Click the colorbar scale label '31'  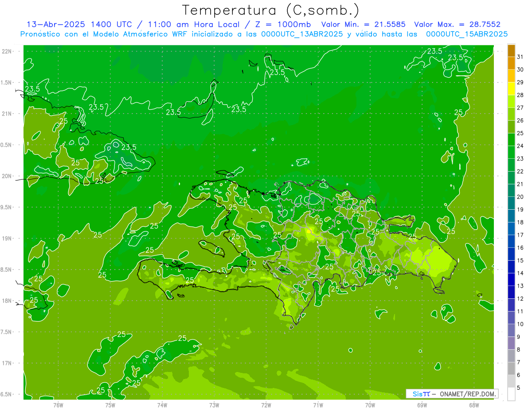coord(520,57)
